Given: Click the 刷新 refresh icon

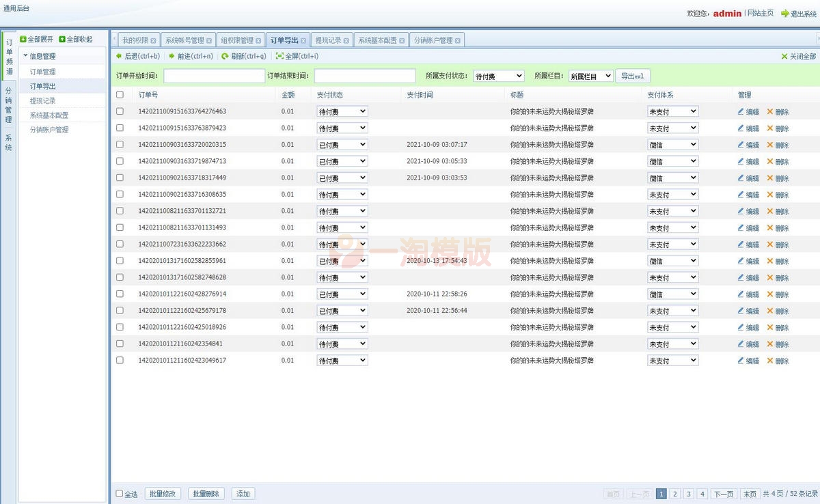Looking at the screenshot, I should pyautogui.click(x=225, y=57).
